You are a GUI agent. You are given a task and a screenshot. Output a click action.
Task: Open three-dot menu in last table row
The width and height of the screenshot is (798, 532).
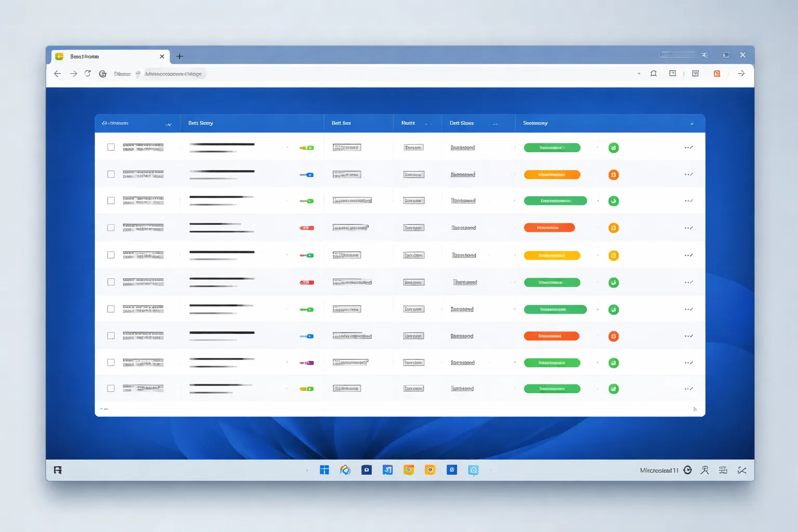pyautogui.click(x=689, y=389)
